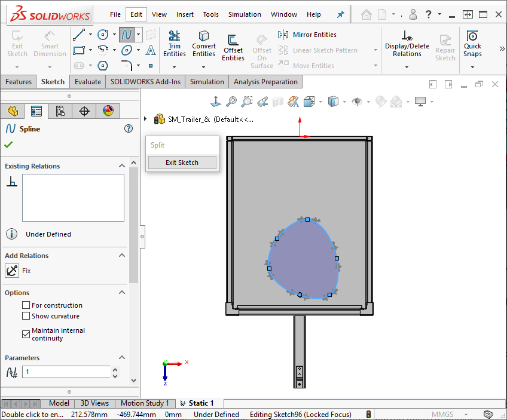Image resolution: width=507 pixels, height=420 pixels.
Task: Open the DisplayManager tab
Action: pos(108,111)
